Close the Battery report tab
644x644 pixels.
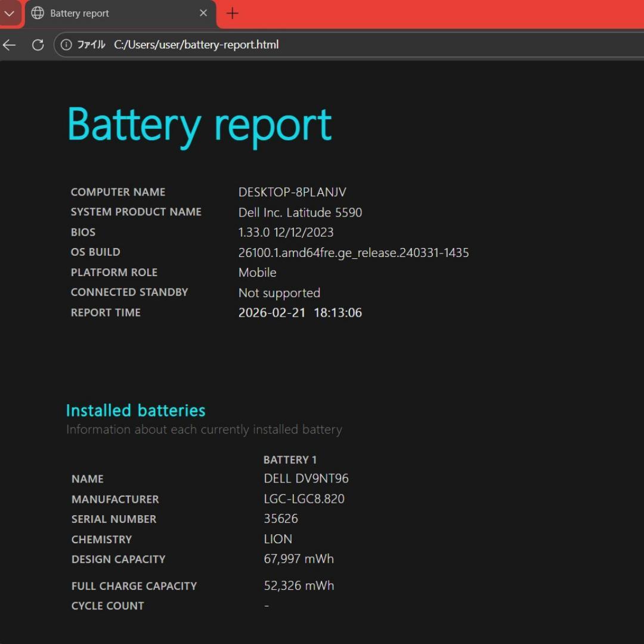203,13
